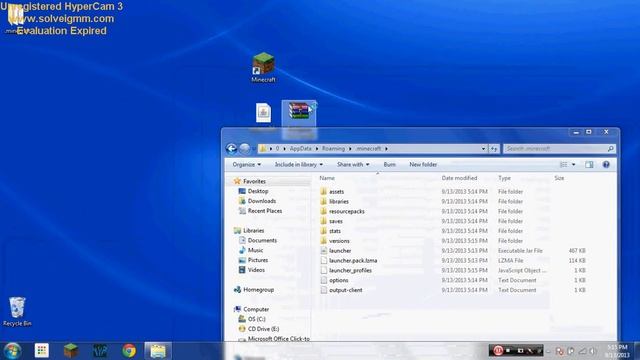Expand the address bar history dropdown
Viewport: 640px width, 360px height.
(483, 149)
